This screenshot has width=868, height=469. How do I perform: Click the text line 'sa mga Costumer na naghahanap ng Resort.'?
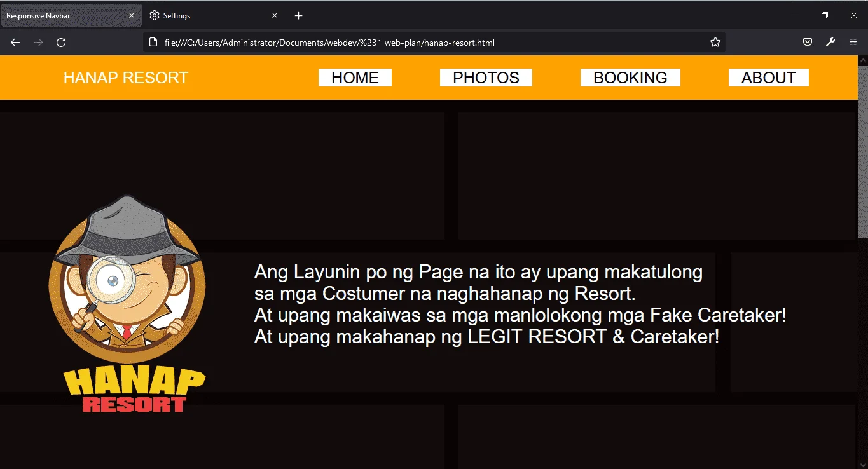445,294
